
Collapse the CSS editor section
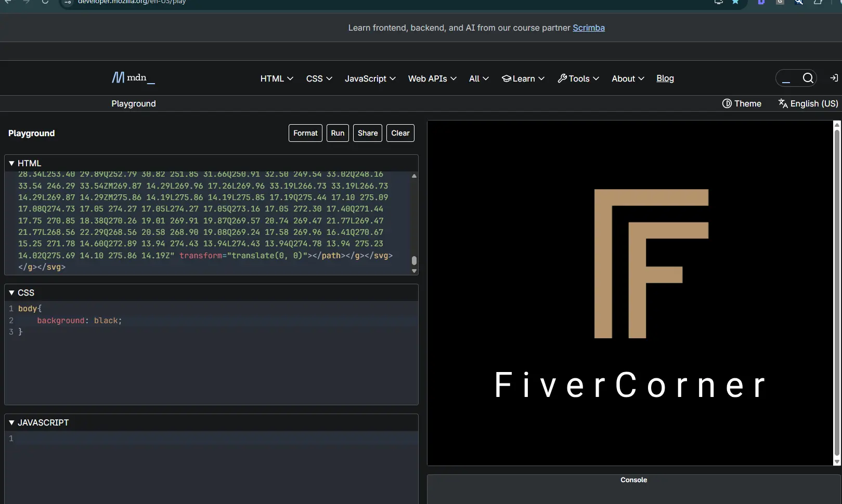(21, 293)
